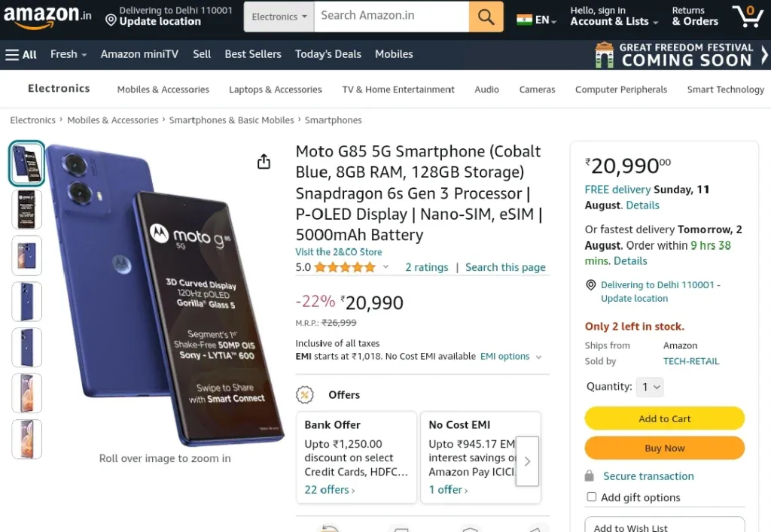Open Today's Deals in navigation bar

tap(328, 54)
